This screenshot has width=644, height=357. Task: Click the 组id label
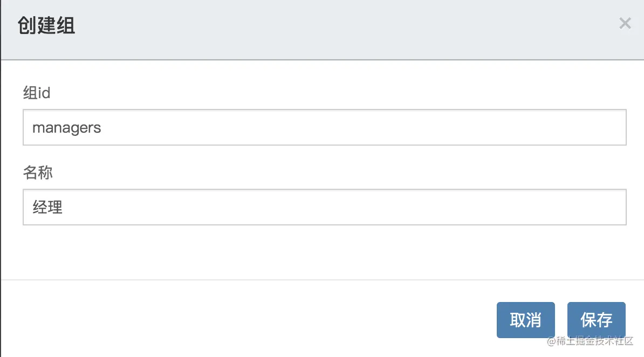(37, 93)
